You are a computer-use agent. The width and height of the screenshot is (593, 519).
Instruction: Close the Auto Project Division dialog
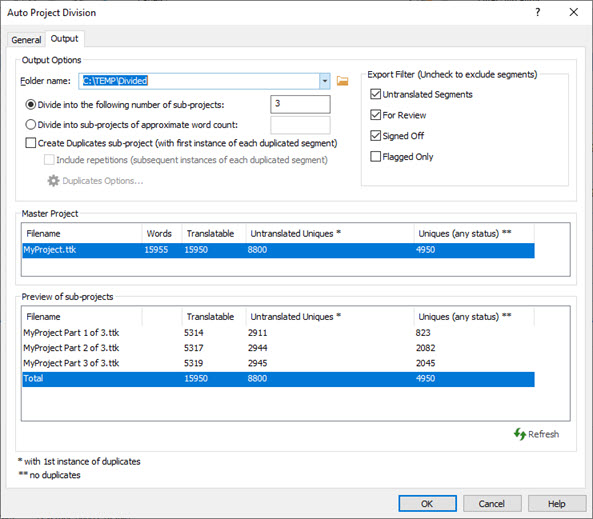click(x=574, y=12)
